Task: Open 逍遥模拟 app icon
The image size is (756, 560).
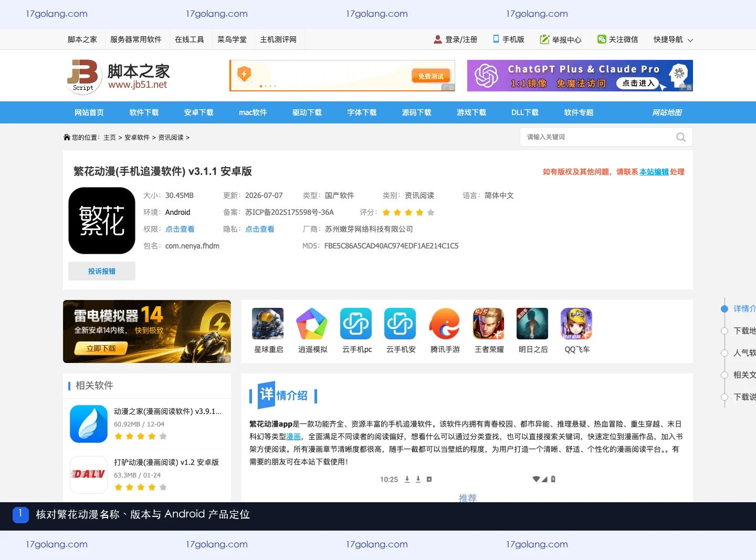Action: 312,324
